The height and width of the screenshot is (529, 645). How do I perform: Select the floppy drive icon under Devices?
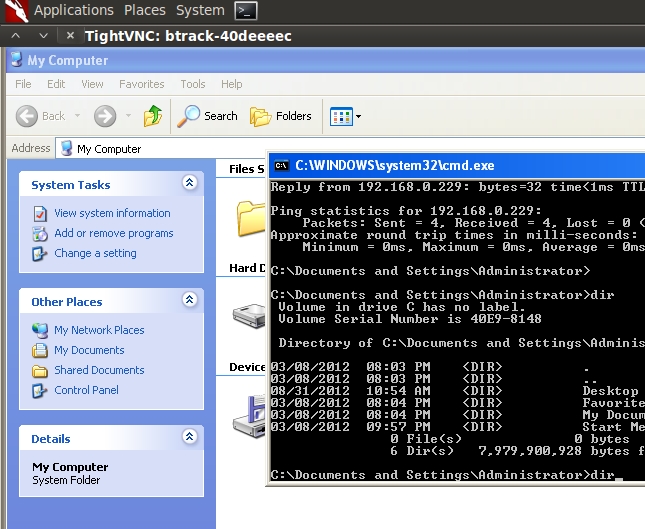pyautogui.click(x=249, y=416)
